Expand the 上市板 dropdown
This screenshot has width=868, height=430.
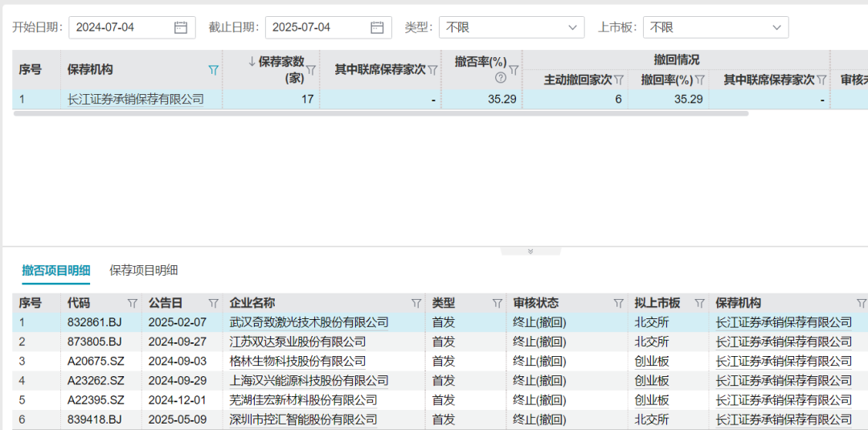coord(715,27)
